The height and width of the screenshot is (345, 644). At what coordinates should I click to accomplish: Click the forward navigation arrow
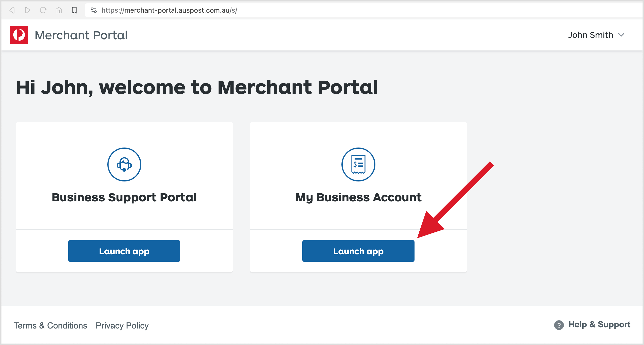pyautogui.click(x=27, y=10)
